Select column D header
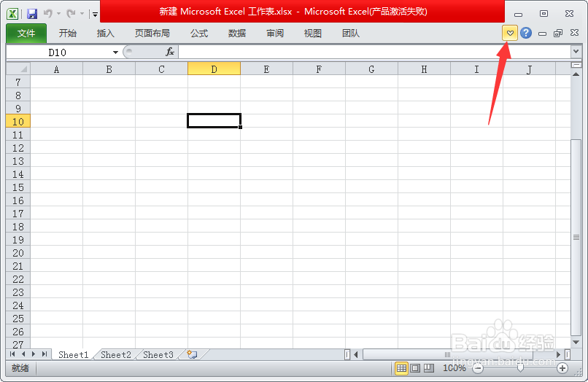This screenshot has width=588, height=382. (x=214, y=69)
